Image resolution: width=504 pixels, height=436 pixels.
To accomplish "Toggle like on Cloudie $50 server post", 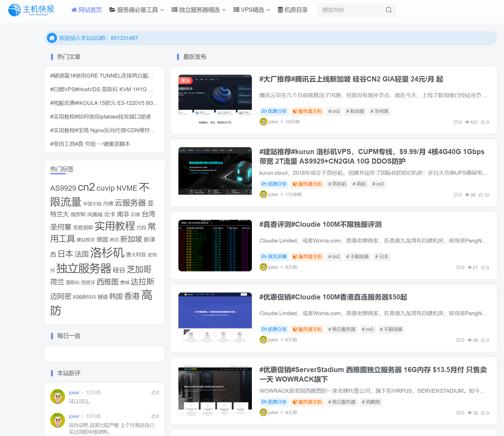I will pos(483,340).
